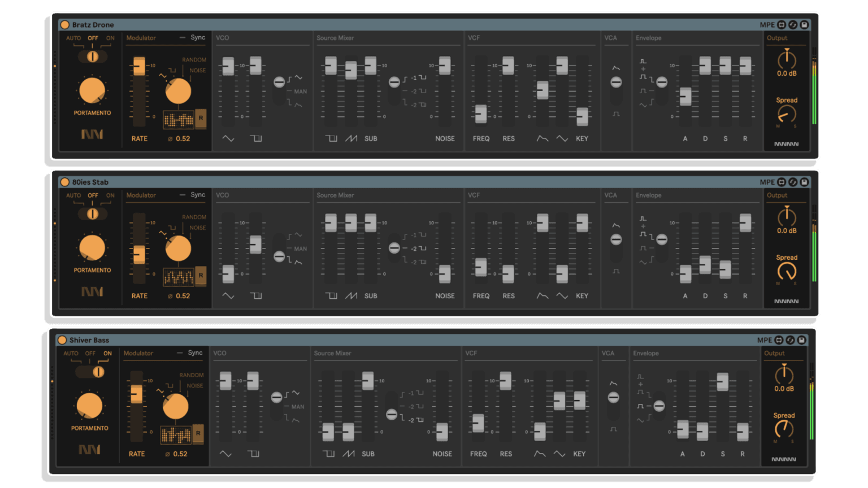This screenshot has width=868, height=488.
Task: Click the output gain knob in Shiver Bass
Action: tap(784, 375)
